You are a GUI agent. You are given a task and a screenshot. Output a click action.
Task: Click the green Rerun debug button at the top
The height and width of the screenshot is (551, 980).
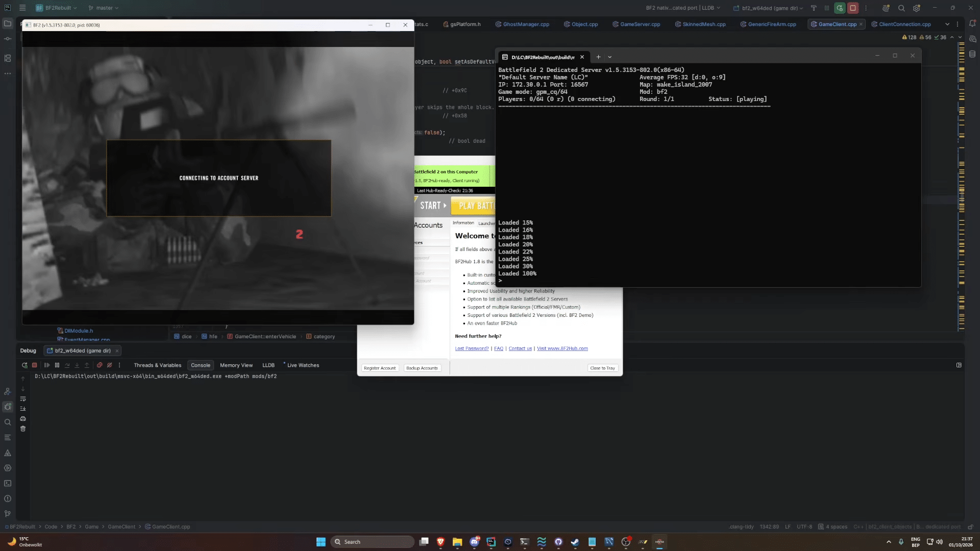(840, 8)
